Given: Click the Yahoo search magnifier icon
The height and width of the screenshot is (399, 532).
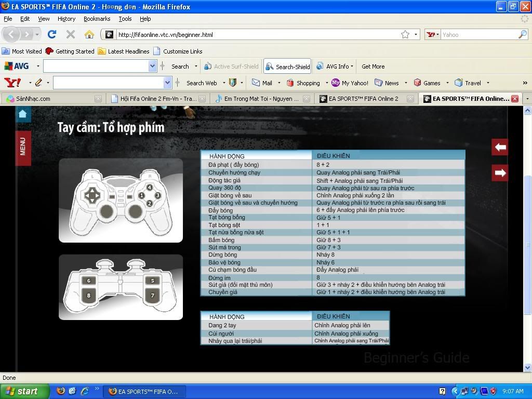Looking at the screenshot, I should pyautogui.click(x=523, y=34).
